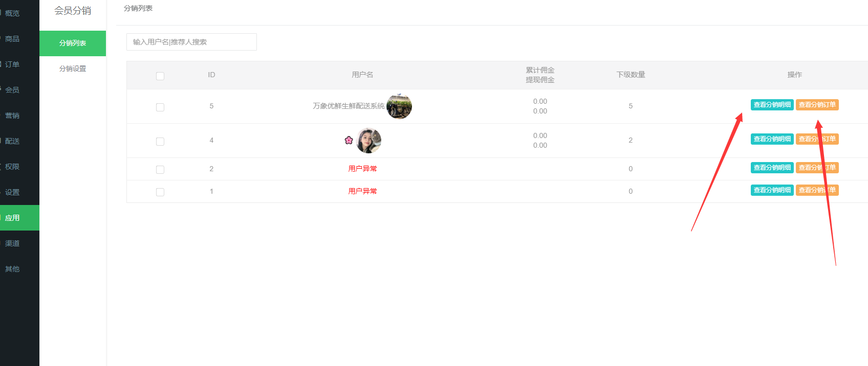The height and width of the screenshot is (366, 868).
Task: Click 查看分销明细 for user ID 2
Action: click(772, 168)
